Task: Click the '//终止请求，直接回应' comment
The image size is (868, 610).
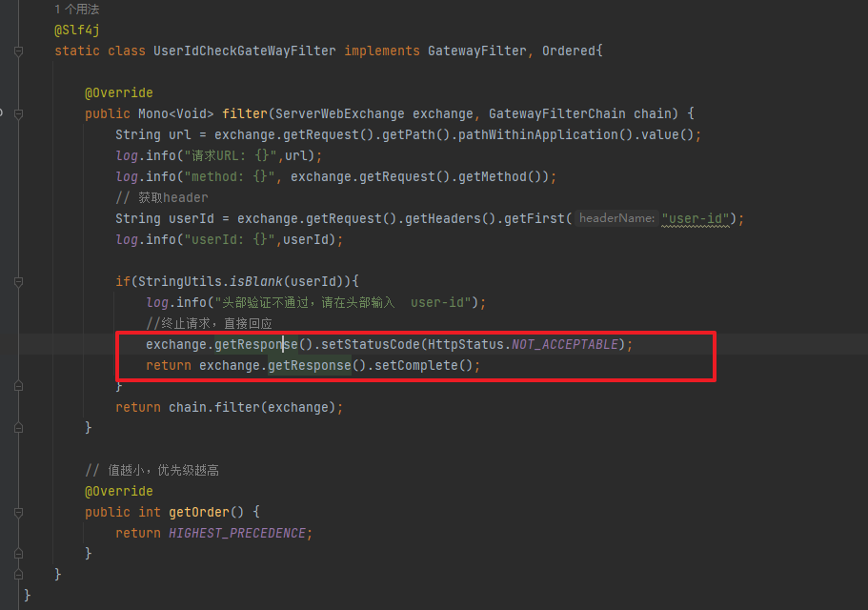Action: [x=210, y=324]
